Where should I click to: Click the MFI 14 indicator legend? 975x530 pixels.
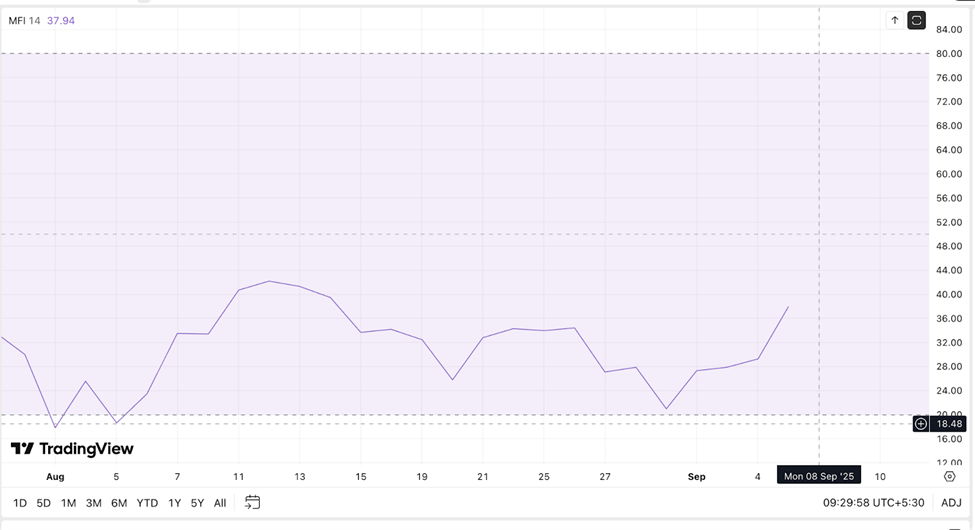[x=25, y=21]
